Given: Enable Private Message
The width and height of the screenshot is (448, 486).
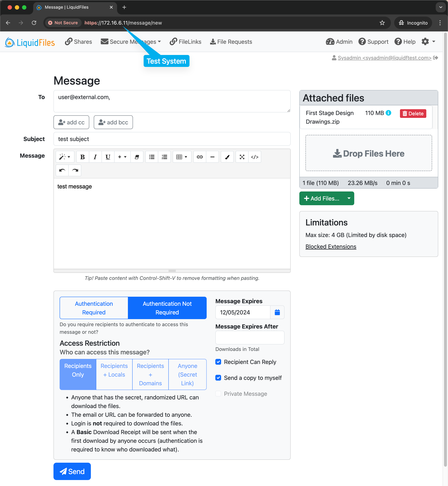Looking at the screenshot, I should (x=218, y=394).
